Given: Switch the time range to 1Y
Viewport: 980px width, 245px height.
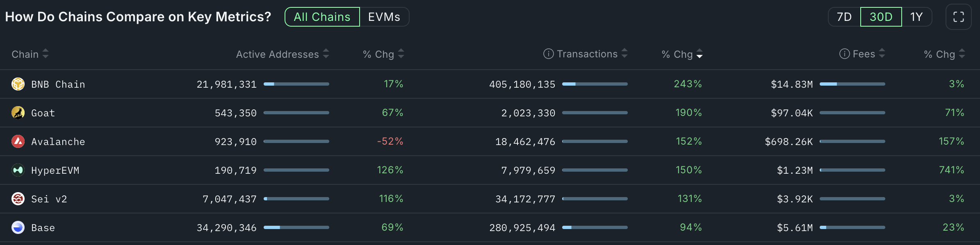Looking at the screenshot, I should coord(916,17).
